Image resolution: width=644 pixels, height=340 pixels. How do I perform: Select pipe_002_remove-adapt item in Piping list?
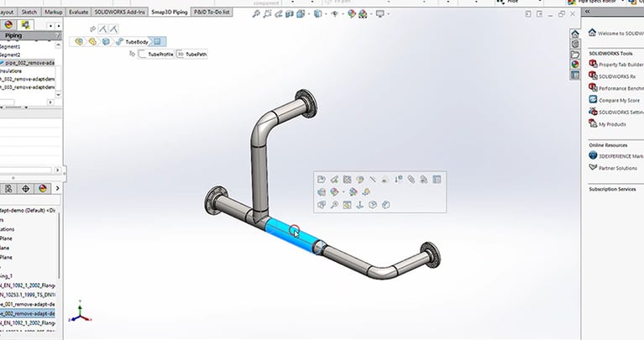point(28,63)
